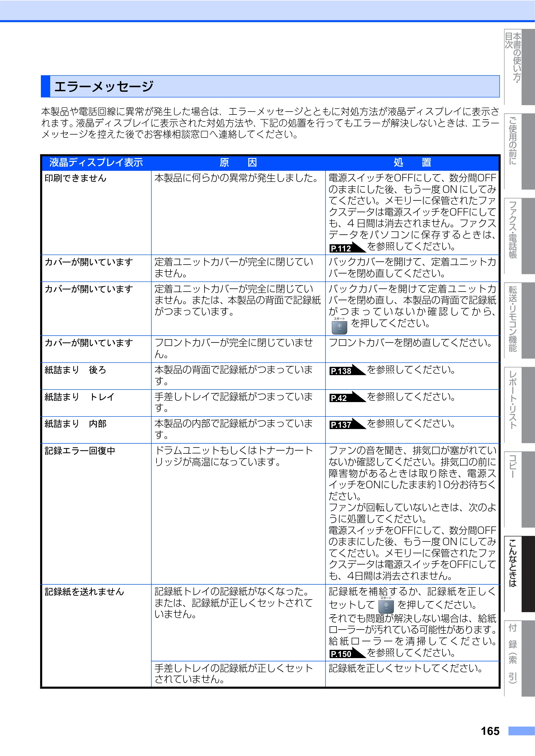
Task: Click page number 165
Action: point(490,731)
